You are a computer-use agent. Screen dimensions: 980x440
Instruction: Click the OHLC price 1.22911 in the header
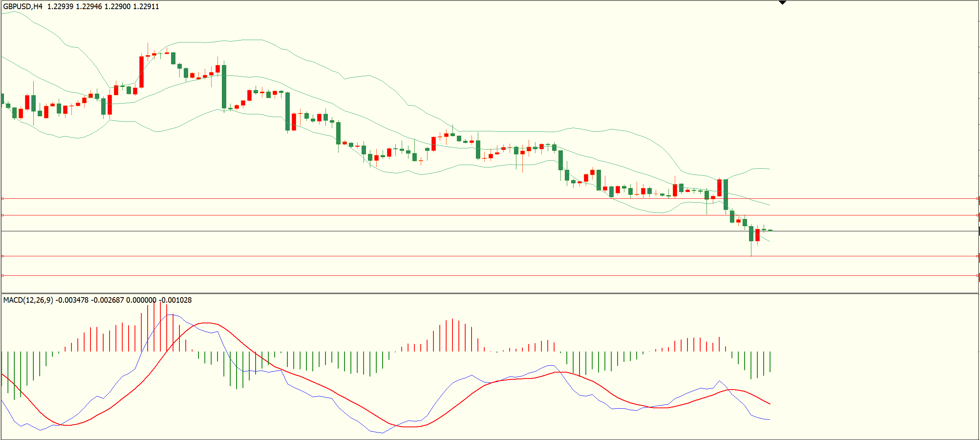click(146, 7)
